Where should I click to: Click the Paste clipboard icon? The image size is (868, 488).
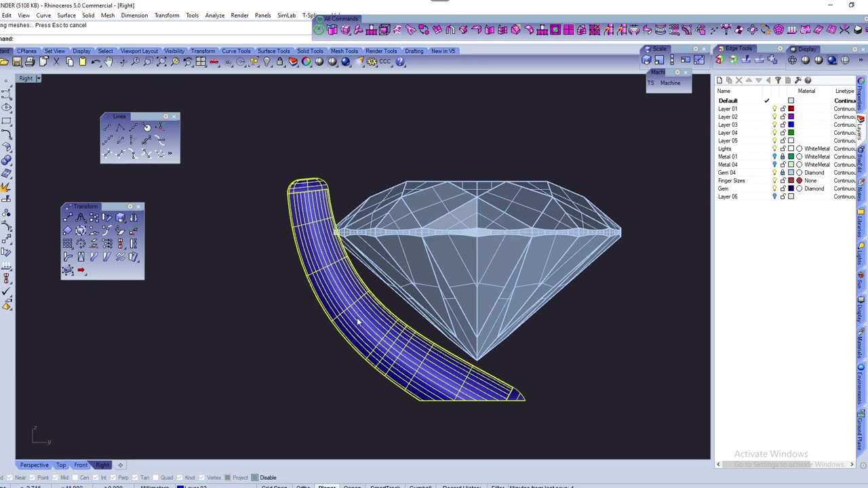click(x=83, y=62)
